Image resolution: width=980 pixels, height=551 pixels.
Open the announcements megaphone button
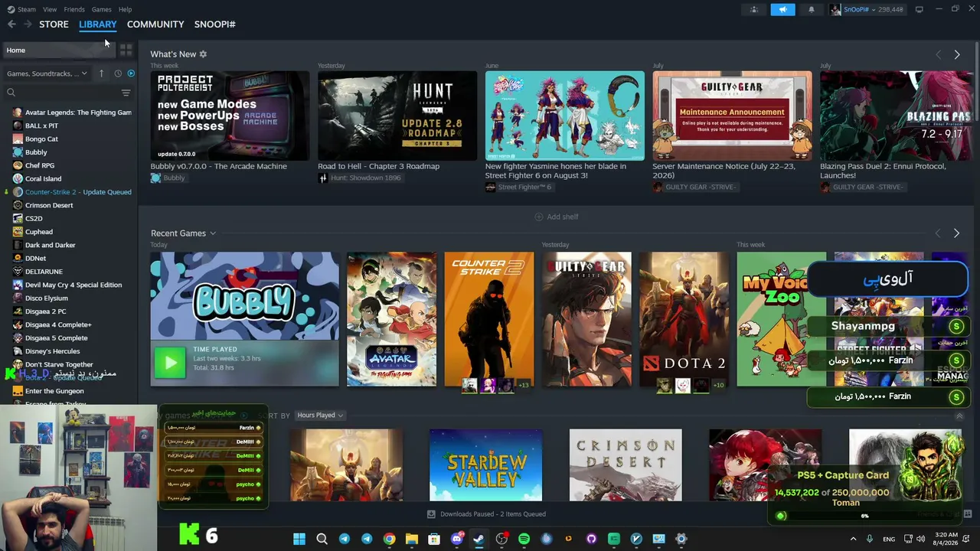pyautogui.click(x=782, y=9)
